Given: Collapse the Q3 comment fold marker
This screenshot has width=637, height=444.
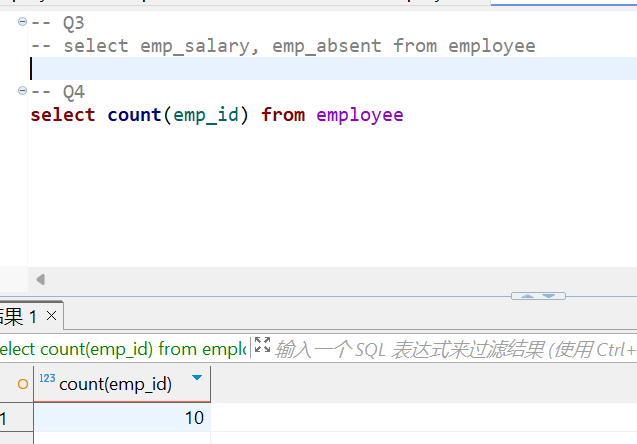Looking at the screenshot, I should coord(22,21).
